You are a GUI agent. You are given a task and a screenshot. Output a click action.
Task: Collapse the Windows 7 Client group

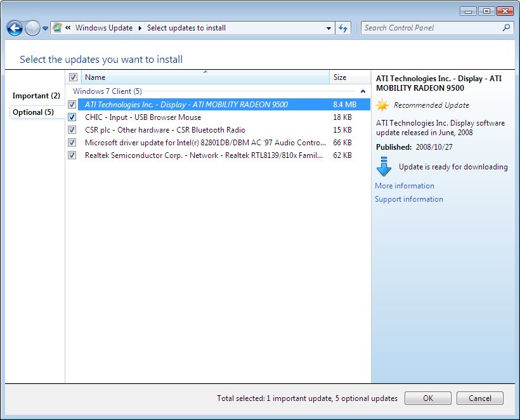tap(363, 91)
